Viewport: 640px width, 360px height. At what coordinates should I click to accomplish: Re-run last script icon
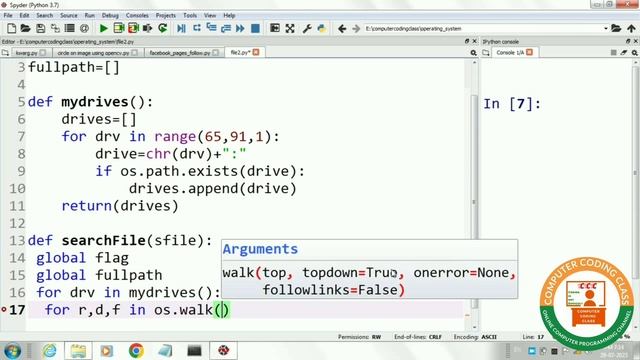click(162, 28)
